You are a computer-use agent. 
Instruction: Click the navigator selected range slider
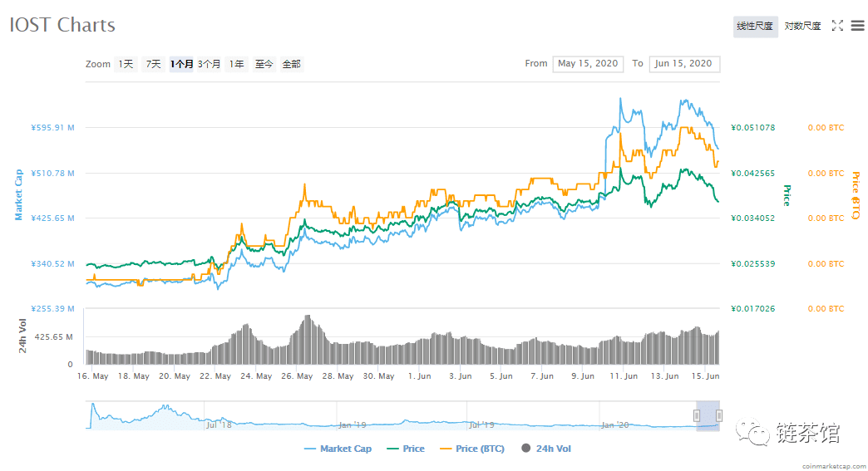click(x=708, y=415)
